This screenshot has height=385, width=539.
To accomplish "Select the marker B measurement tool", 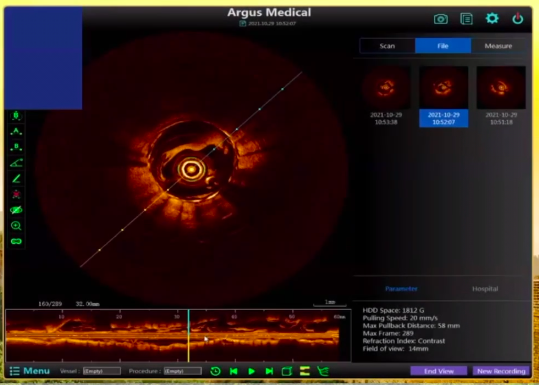I will click(x=16, y=147).
